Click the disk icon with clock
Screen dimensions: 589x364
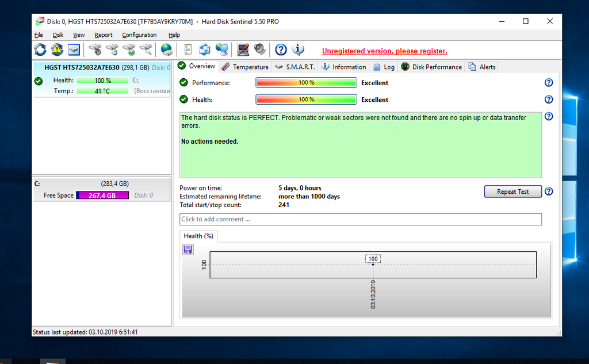tap(112, 49)
